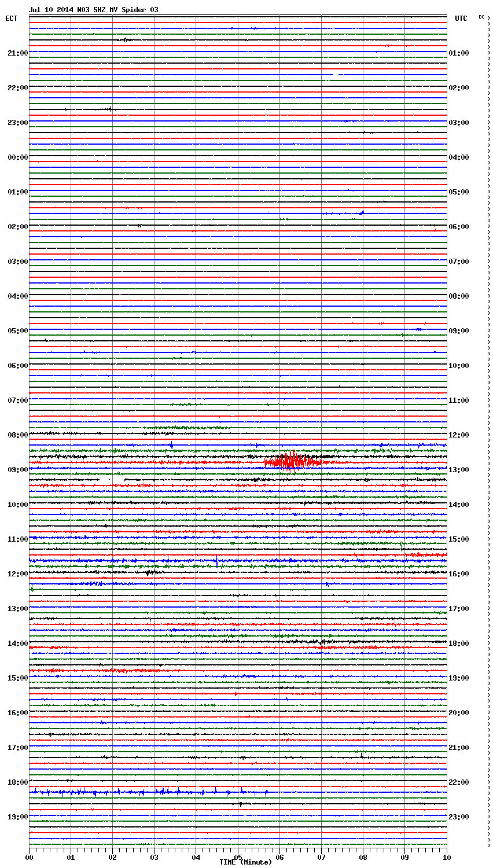
Task: Pick the UTC 19:00 hour label
Action: 459,678
